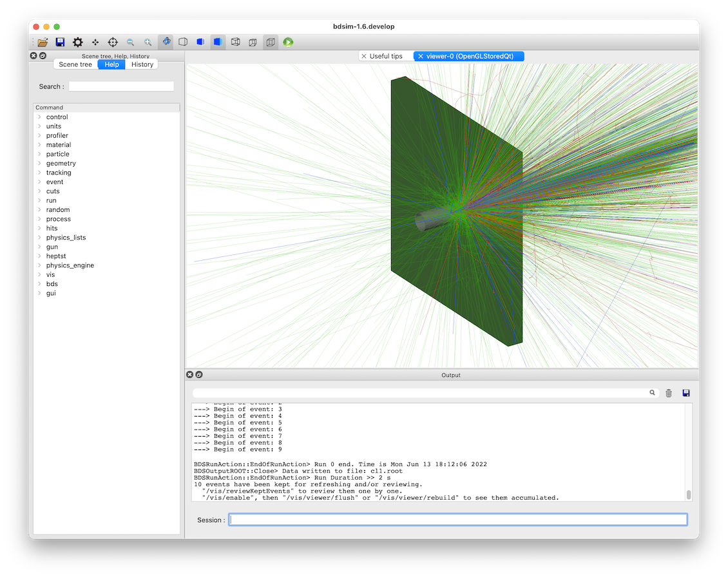Click the output filter magnifier icon

click(x=653, y=393)
